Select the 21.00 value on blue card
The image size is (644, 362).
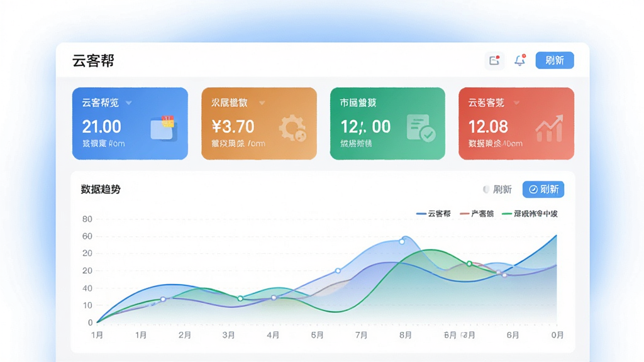[x=101, y=126]
